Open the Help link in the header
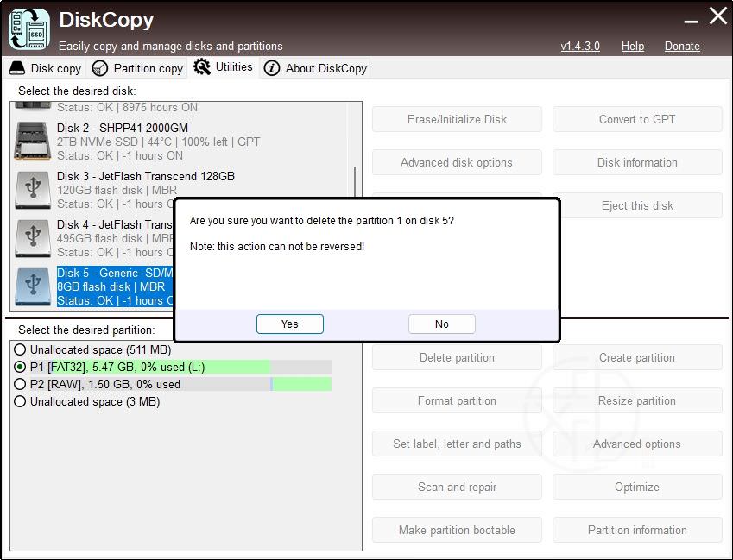This screenshot has height=560, width=733. [632, 46]
